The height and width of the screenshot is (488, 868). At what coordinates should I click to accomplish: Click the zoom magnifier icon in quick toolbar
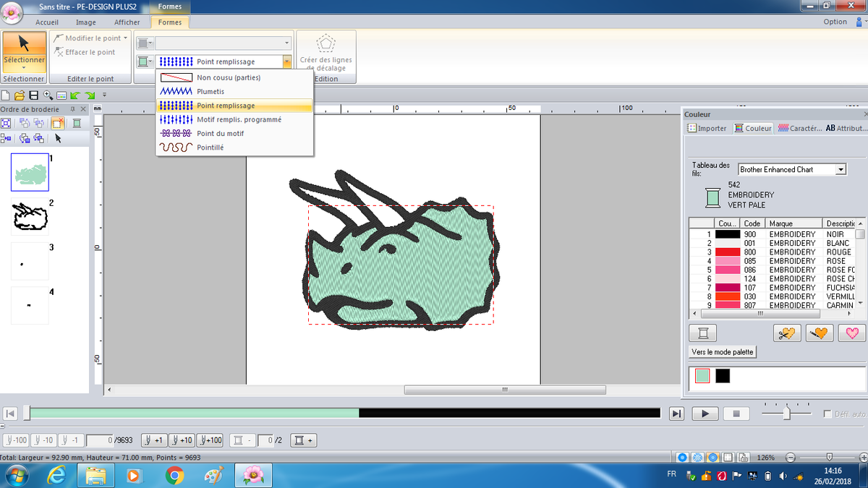pos(48,95)
